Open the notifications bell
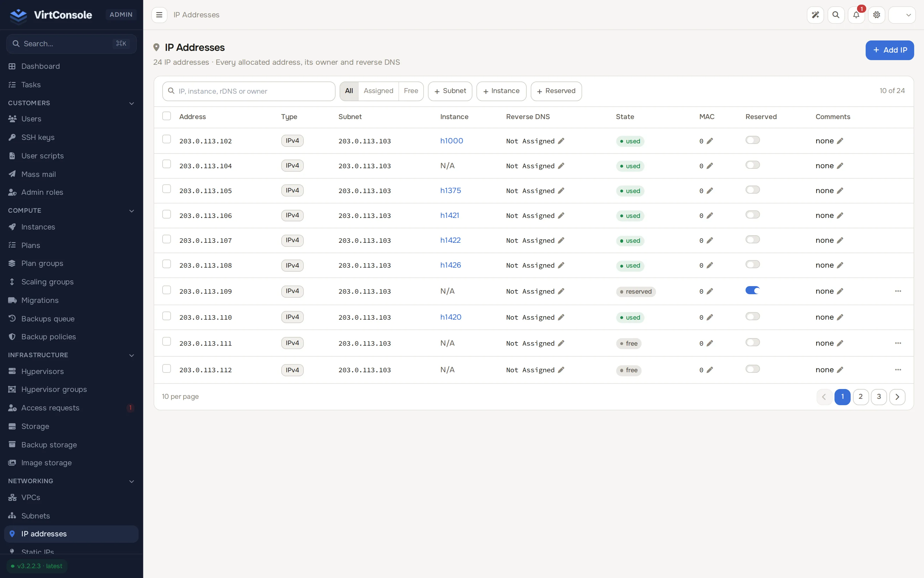This screenshot has width=924, height=578. (856, 15)
